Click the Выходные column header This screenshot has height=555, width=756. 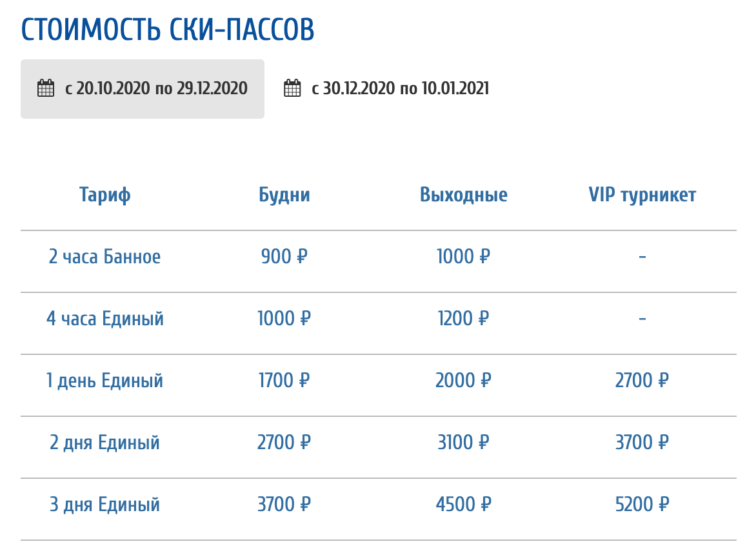click(464, 194)
